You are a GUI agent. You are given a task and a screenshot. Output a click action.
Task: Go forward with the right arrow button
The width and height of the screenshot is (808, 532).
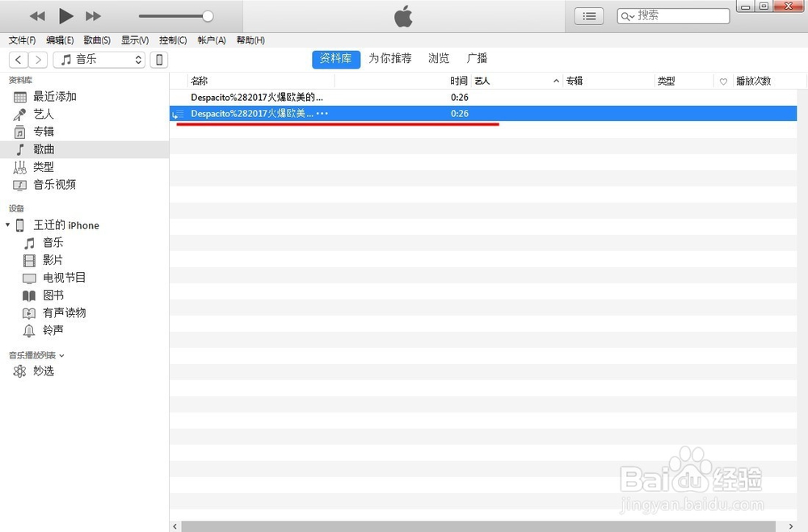38,60
